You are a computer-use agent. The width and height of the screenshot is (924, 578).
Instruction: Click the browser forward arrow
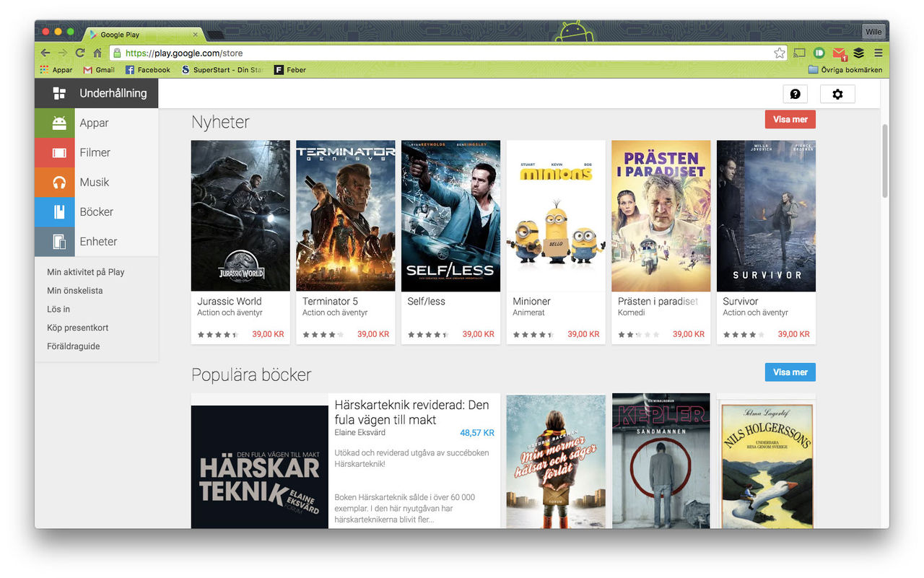[x=63, y=53]
